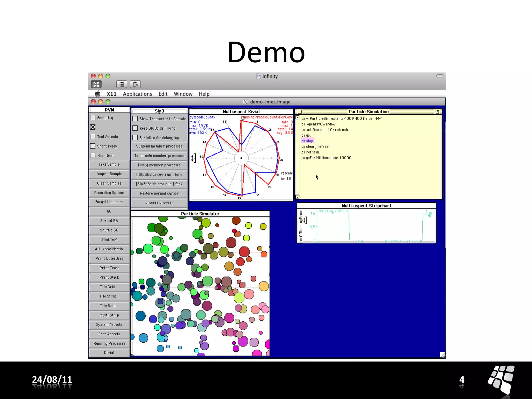Check Show Transcript in Console

point(135,119)
